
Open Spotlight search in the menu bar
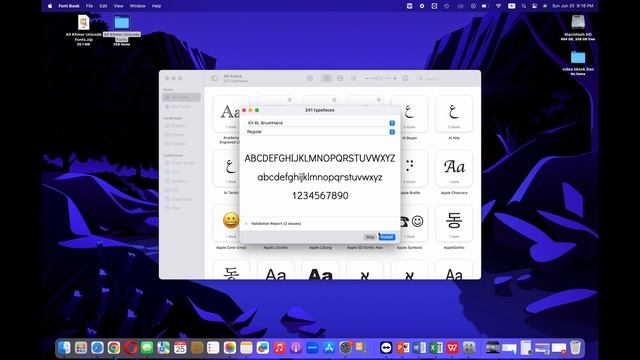[524, 6]
